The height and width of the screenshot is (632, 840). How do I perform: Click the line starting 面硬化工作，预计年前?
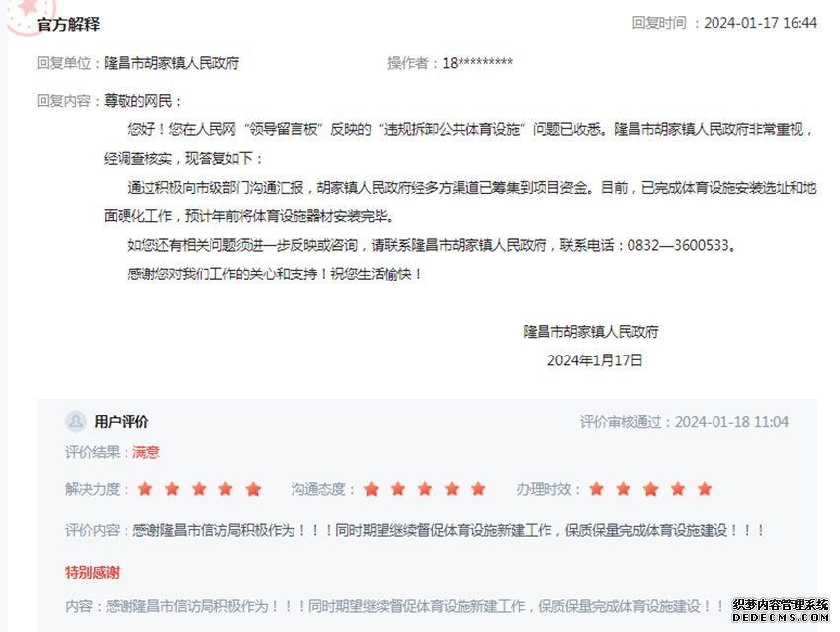pos(251,216)
